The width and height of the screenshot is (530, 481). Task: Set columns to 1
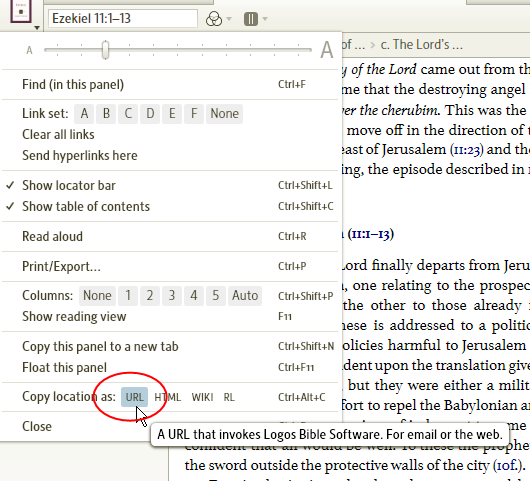[x=128, y=296]
